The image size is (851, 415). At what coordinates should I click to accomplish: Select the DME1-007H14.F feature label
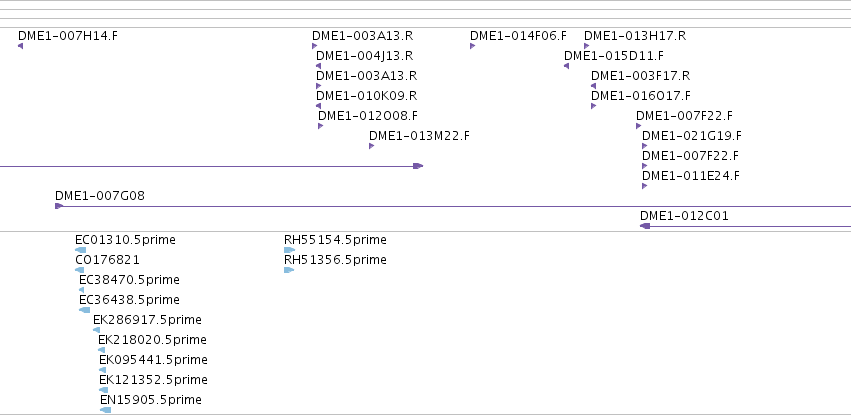[68, 36]
